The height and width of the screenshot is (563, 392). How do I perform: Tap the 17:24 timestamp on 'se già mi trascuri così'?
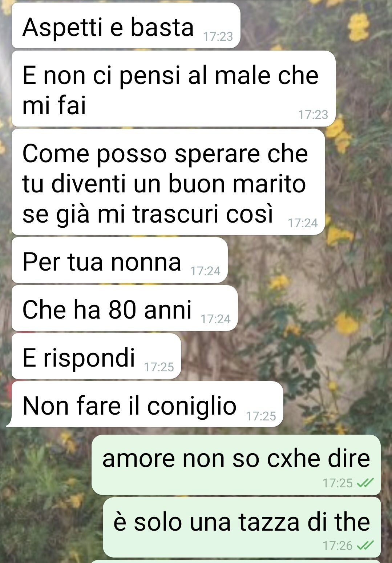pyautogui.click(x=303, y=223)
